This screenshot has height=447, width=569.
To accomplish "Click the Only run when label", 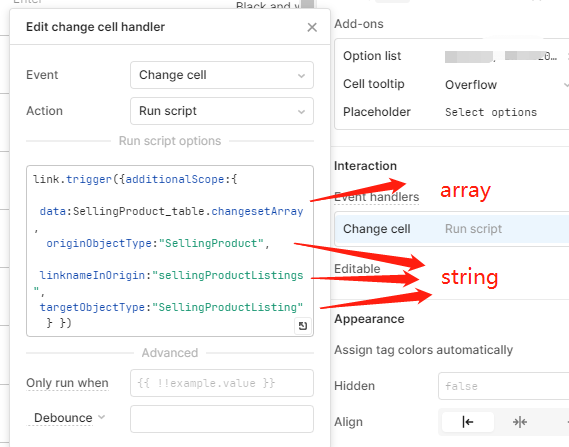I will (67, 383).
